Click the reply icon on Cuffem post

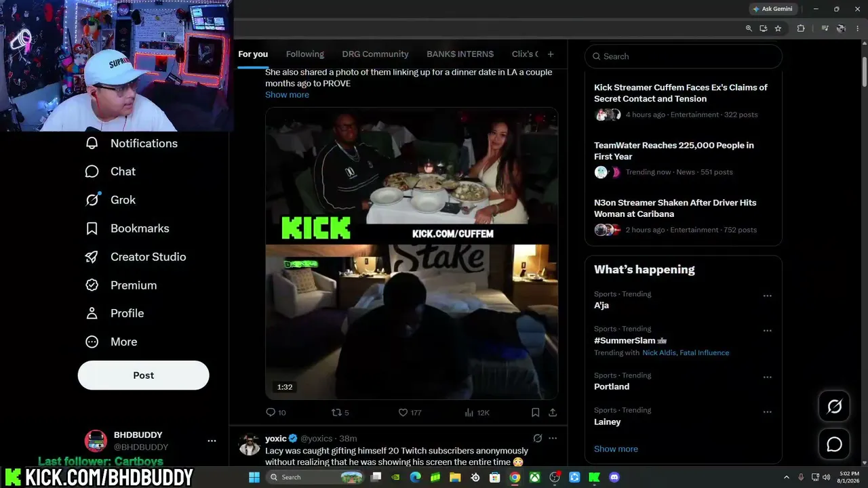point(271,412)
